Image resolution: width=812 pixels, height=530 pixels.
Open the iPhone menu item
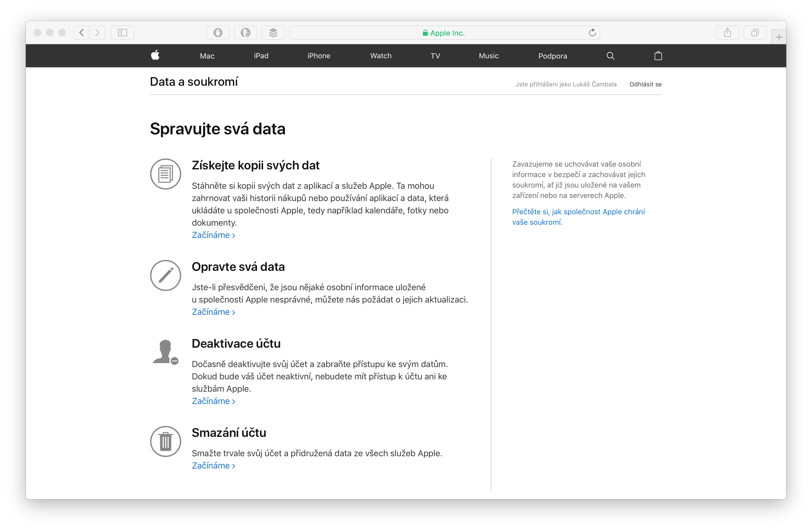[x=319, y=56]
